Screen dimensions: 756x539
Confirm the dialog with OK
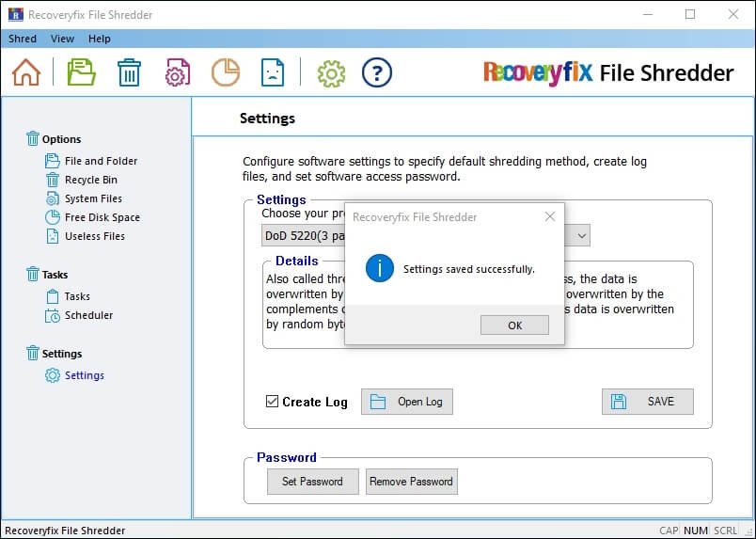[514, 325]
